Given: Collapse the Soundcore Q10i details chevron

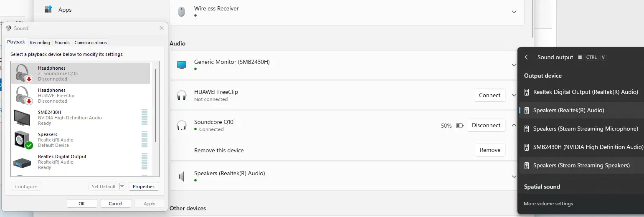Looking at the screenshot, I should [514, 125].
